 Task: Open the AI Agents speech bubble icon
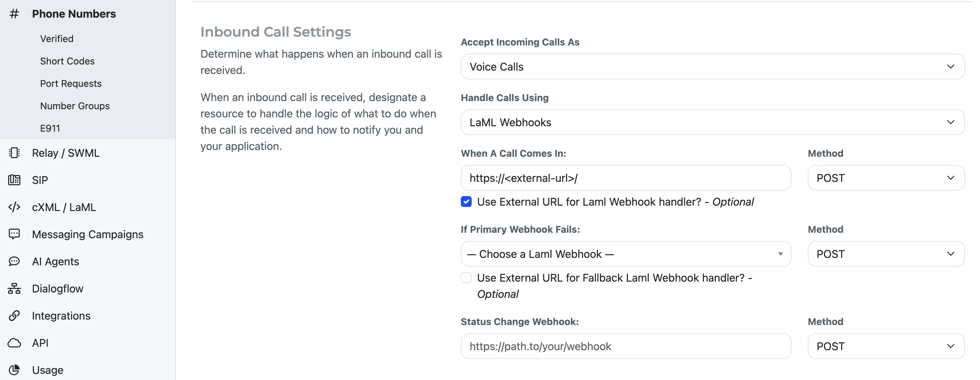[14, 261]
